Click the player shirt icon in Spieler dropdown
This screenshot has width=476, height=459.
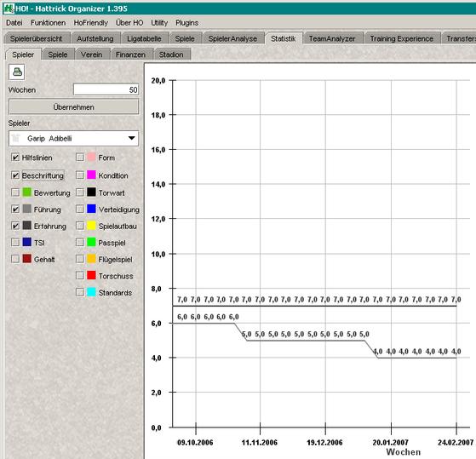coord(16,139)
